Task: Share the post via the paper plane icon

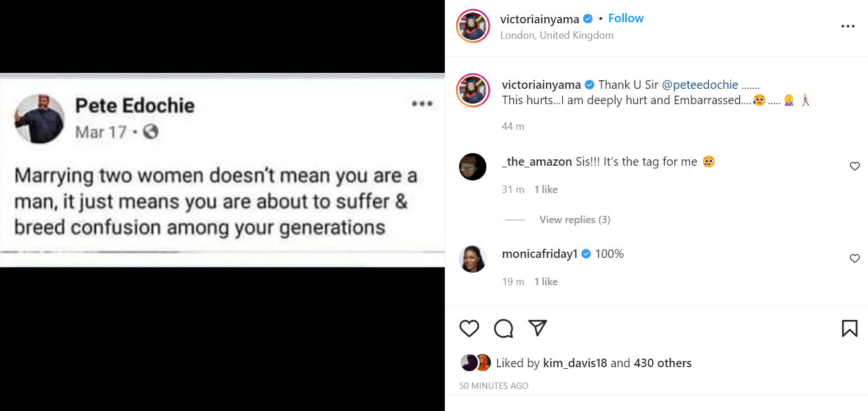Action: 537,327
